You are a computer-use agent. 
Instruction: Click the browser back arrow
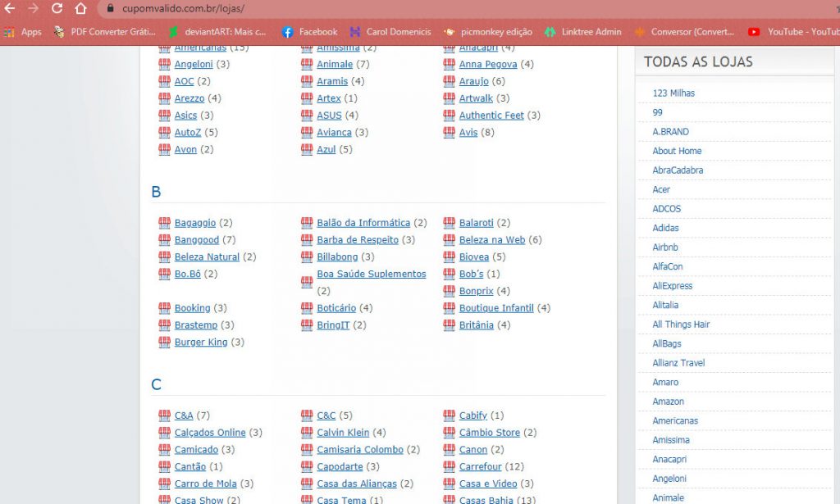pyautogui.click(x=10, y=8)
